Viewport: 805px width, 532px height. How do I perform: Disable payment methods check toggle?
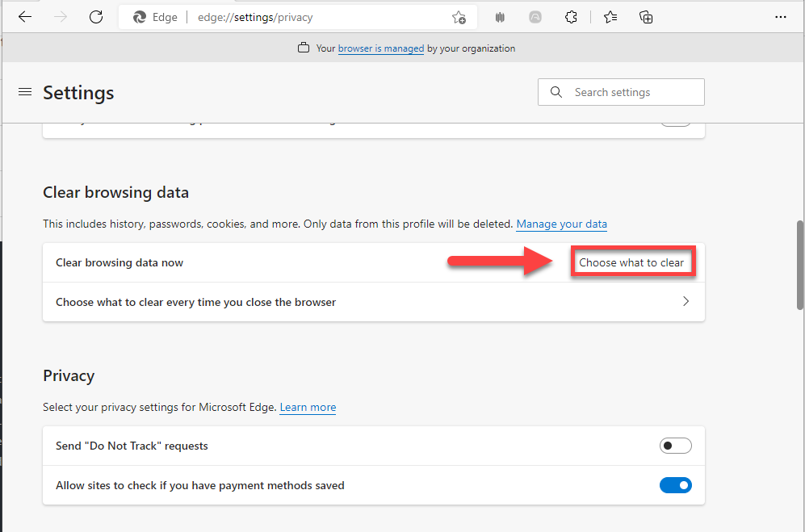[676, 485]
